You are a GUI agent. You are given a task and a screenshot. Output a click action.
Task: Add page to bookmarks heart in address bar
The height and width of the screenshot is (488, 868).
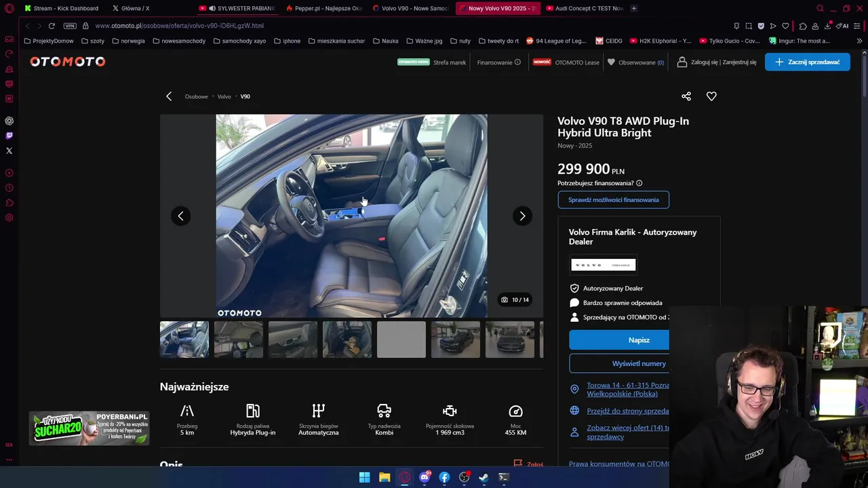coord(785,26)
